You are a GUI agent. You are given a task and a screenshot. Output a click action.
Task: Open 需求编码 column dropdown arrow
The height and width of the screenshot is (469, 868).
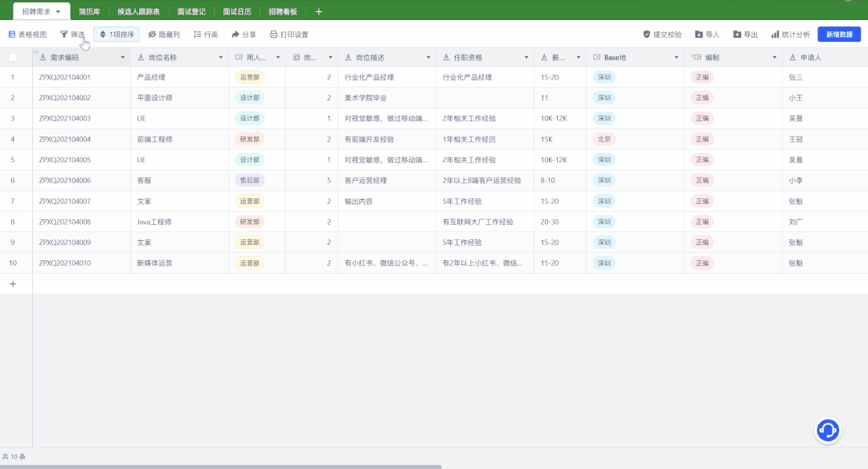[x=123, y=58]
